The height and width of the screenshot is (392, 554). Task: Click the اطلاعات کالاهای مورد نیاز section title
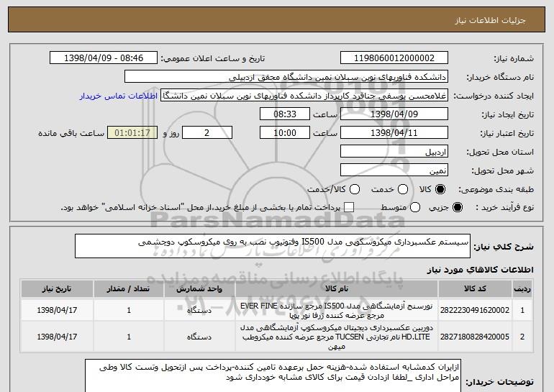pos(480,270)
